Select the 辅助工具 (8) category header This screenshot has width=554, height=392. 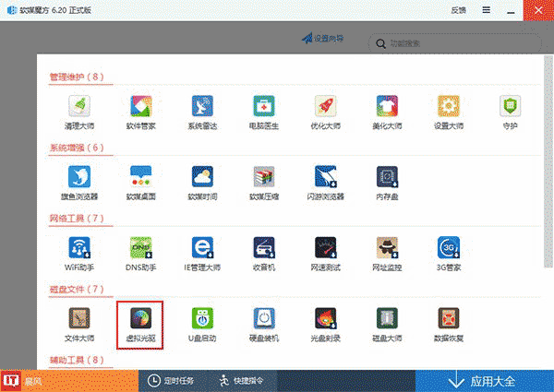coord(77,360)
